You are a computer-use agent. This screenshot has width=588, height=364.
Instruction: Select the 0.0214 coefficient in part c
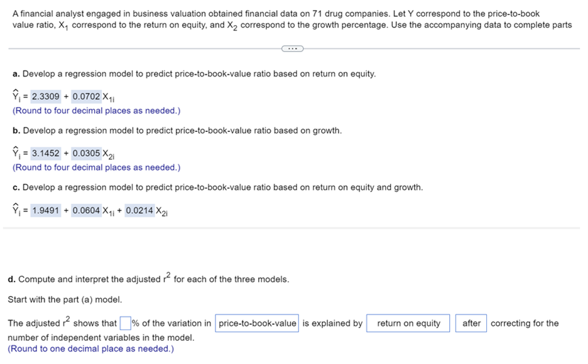click(137, 210)
